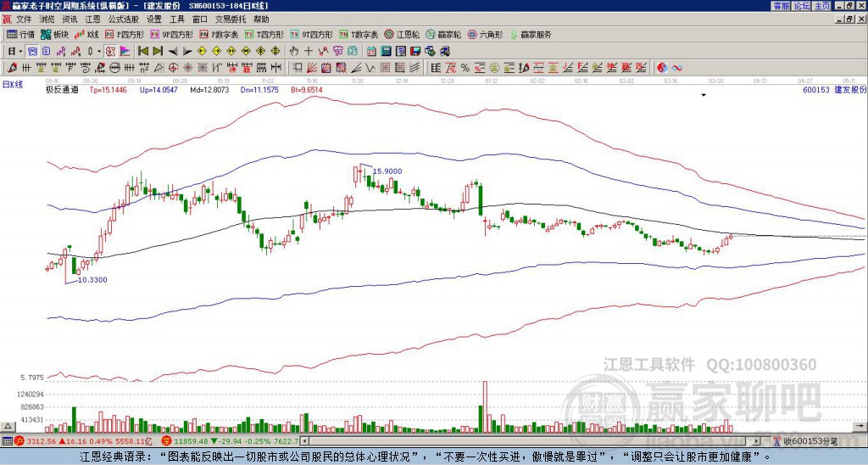Open the T数字表 tool

(359, 34)
